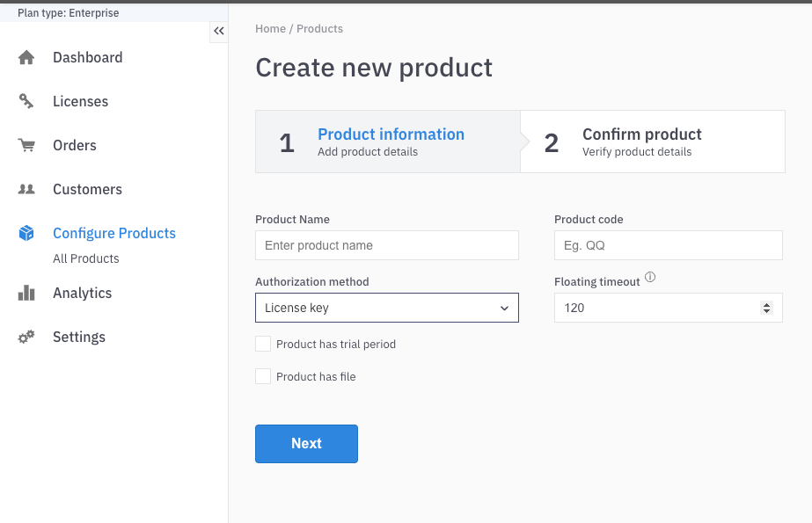Image resolution: width=812 pixels, height=523 pixels.
Task: Click the Licenses key icon
Action: [26, 102]
